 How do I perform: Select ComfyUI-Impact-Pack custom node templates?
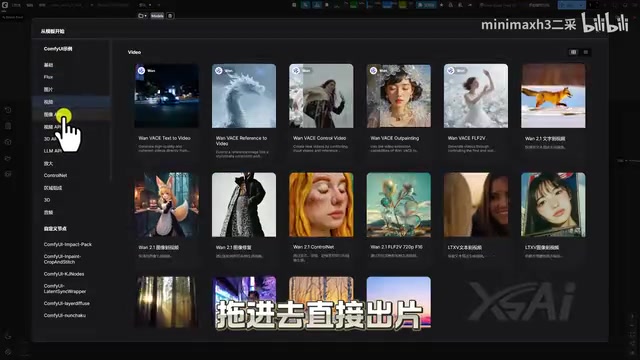[x=68, y=244]
